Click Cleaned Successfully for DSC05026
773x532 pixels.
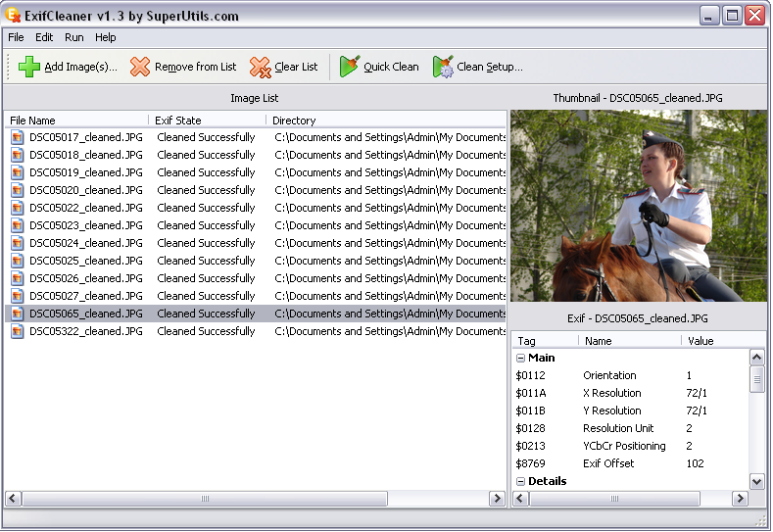(x=206, y=278)
